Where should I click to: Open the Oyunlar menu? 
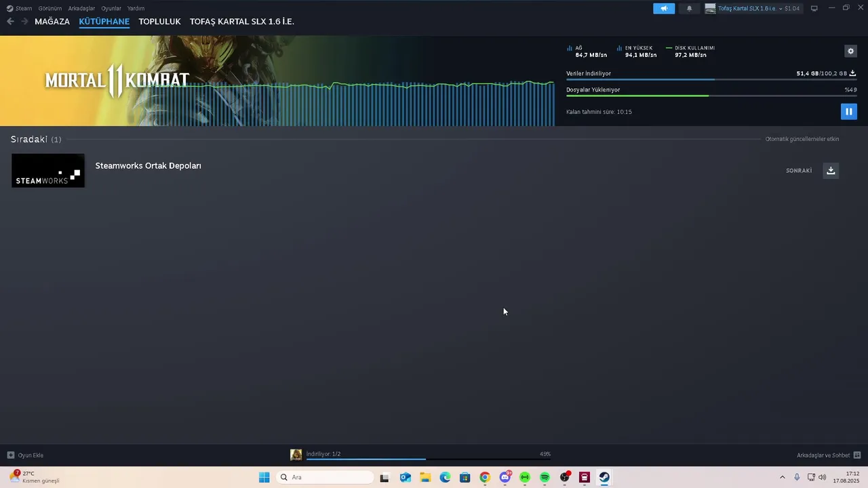click(x=111, y=8)
